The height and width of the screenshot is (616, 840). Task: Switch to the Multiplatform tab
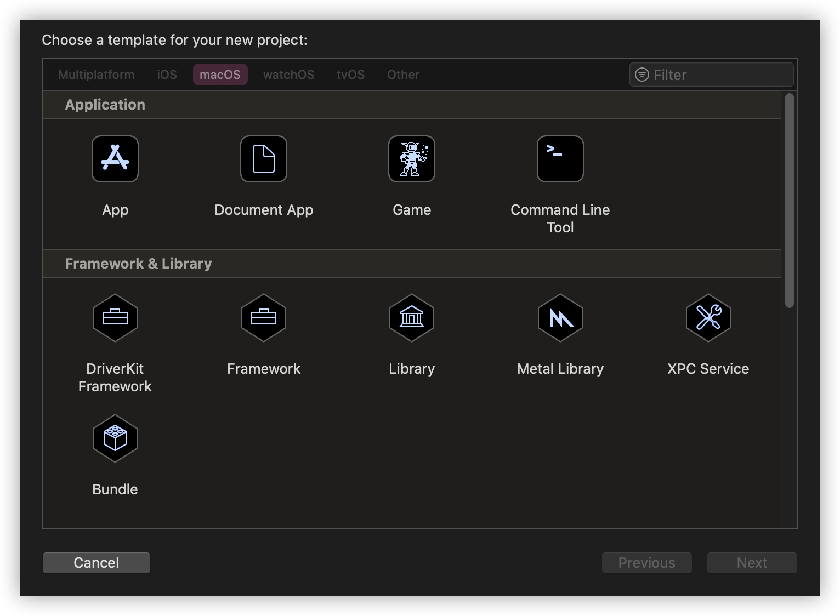pyautogui.click(x=96, y=75)
